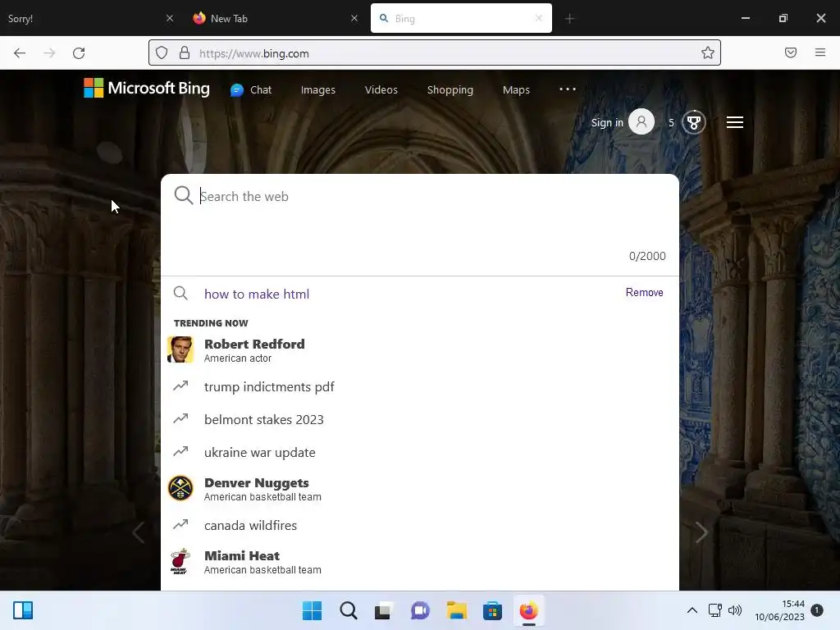
Task: Select Miami Heat suggestion
Action: (x=420, y=562)
